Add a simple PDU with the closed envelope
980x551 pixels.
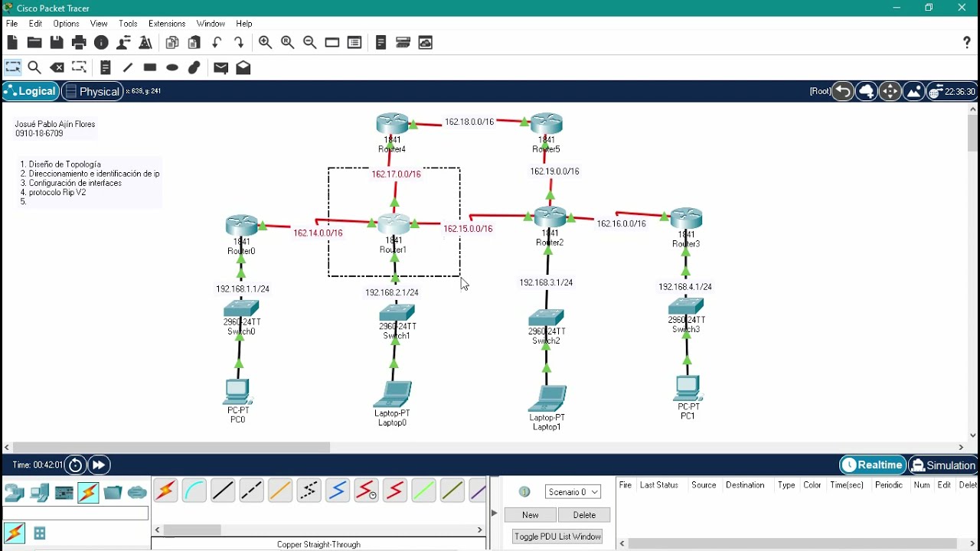coord(221,67)
